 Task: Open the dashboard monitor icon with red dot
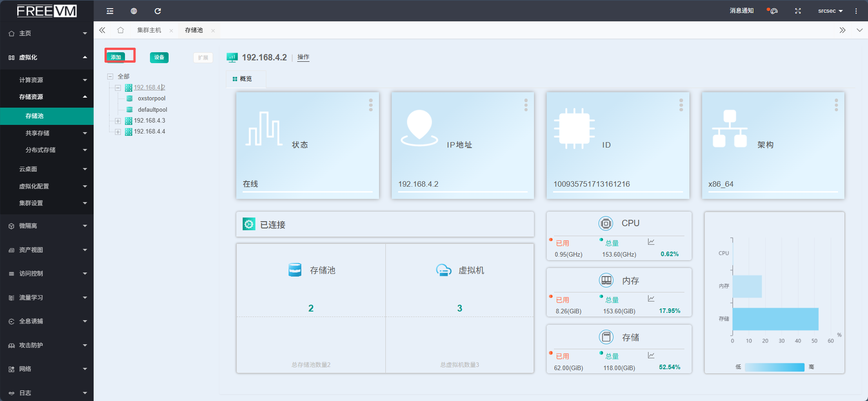pos(773,11)
